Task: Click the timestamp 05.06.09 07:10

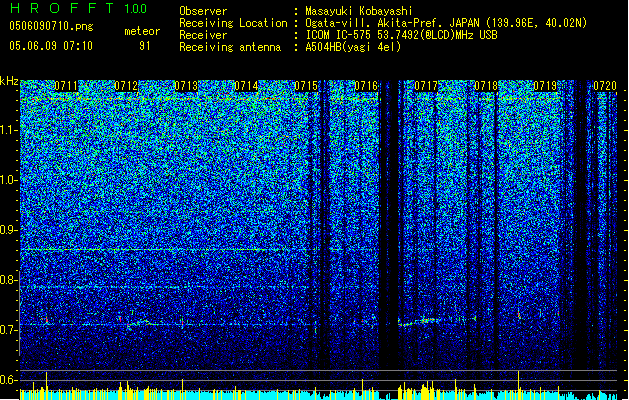Action: pos(51,45)
